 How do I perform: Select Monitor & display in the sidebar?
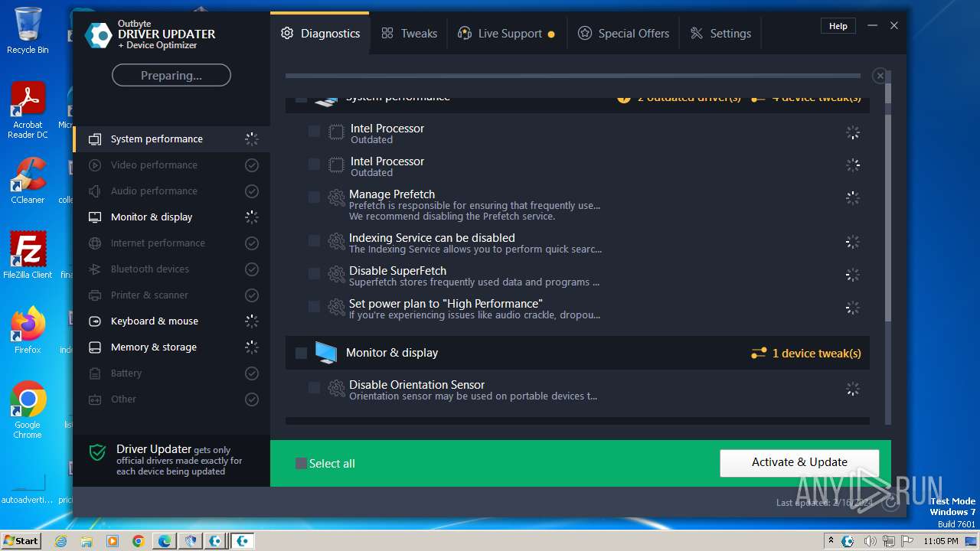[171, 217]
